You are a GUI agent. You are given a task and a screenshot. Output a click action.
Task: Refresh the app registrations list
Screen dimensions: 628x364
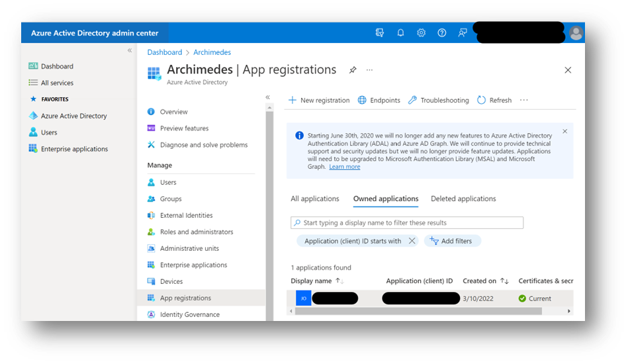point(494,100)
